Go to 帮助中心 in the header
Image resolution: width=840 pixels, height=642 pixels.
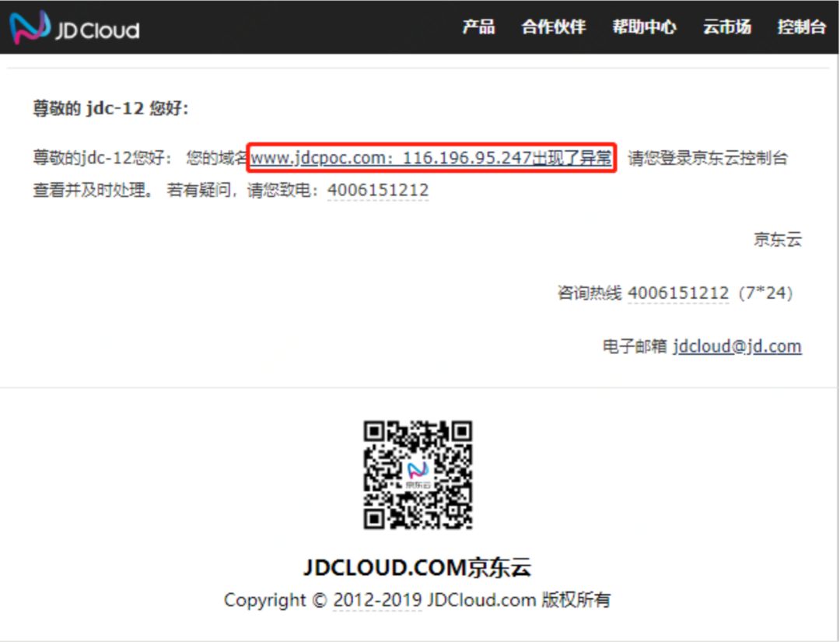[644, 26]
